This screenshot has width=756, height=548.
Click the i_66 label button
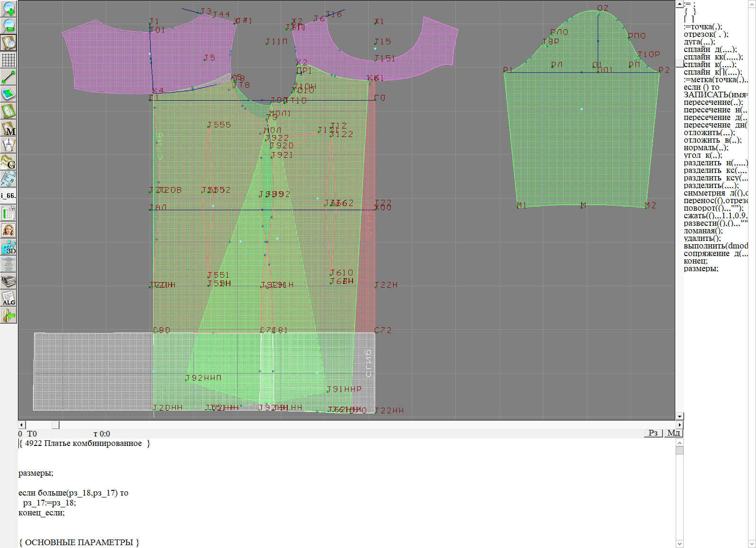point(9,196)
